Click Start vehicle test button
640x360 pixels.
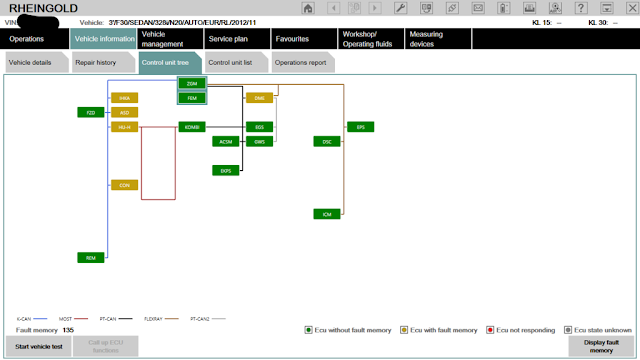pos(39,346)
